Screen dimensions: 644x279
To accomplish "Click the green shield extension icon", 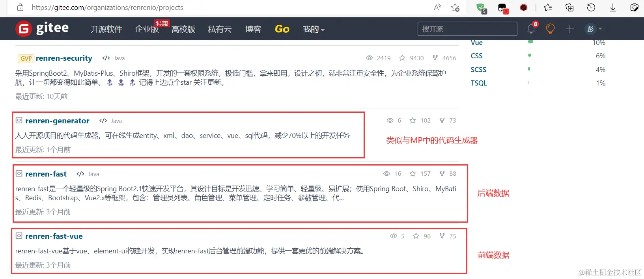I will pos(481,7).
